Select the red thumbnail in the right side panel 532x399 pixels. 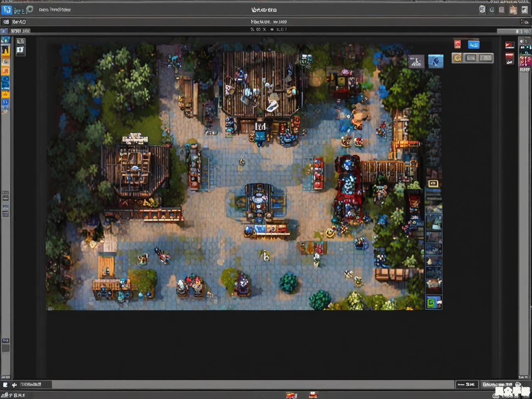coord(510,45)
